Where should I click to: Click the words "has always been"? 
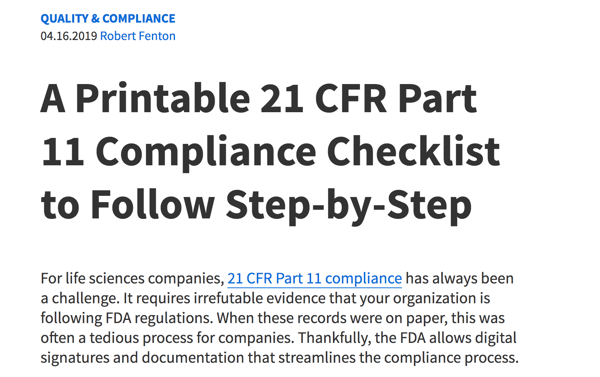pos(460,278)
